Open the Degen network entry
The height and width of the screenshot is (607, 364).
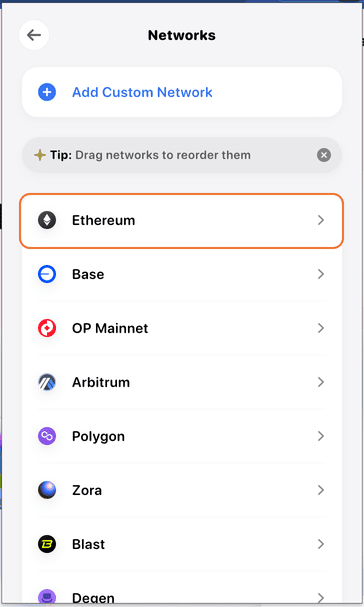tap(182, 588)
